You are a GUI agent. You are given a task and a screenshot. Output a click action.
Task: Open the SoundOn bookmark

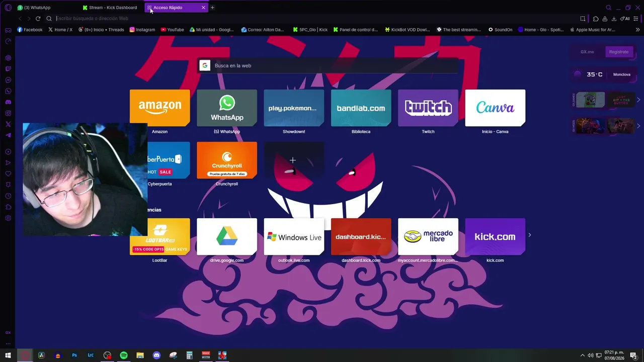click(500, 30)
